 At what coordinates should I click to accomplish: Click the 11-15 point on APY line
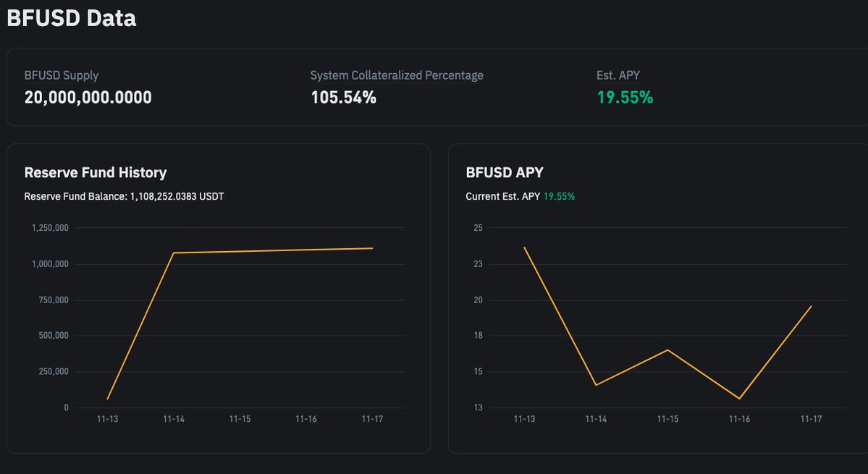pos(667,350)
